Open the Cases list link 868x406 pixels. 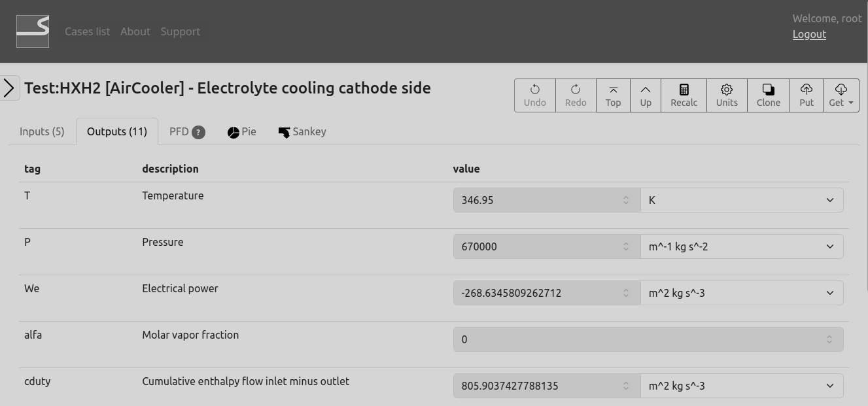pos(87,31)
